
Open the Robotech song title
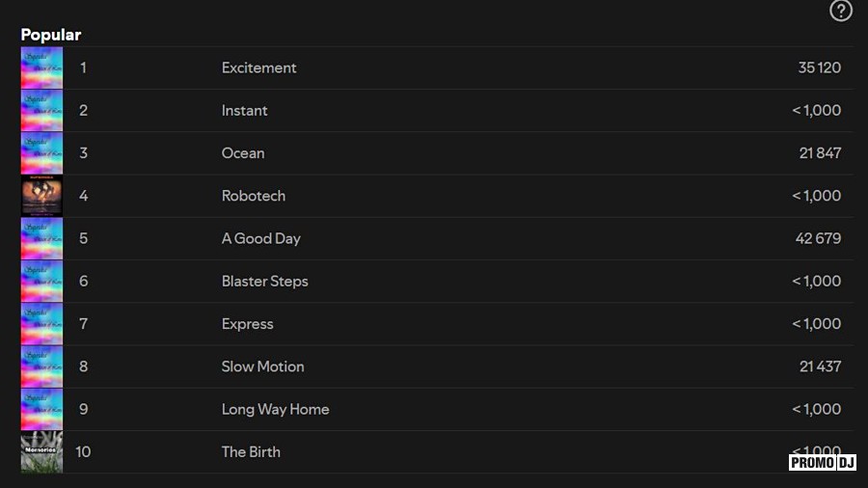point(253,196)
